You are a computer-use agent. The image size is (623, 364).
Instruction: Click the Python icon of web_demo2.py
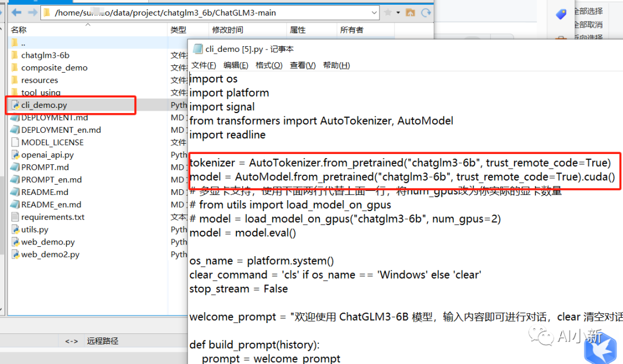[x=15, y=254]
